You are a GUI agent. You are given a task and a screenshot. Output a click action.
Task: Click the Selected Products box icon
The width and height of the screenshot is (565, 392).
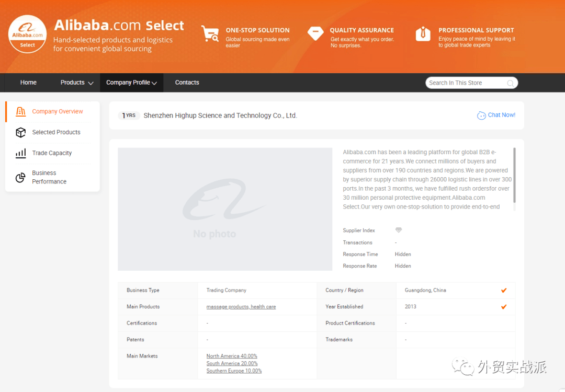(x=20, y=132)
